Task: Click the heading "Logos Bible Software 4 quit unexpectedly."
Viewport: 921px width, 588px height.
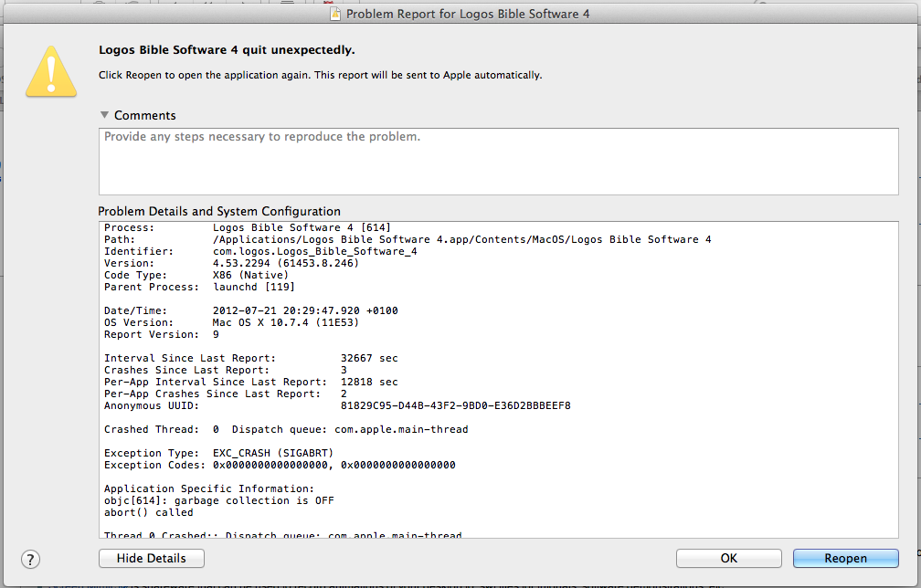Action: (x=227, y=50)
